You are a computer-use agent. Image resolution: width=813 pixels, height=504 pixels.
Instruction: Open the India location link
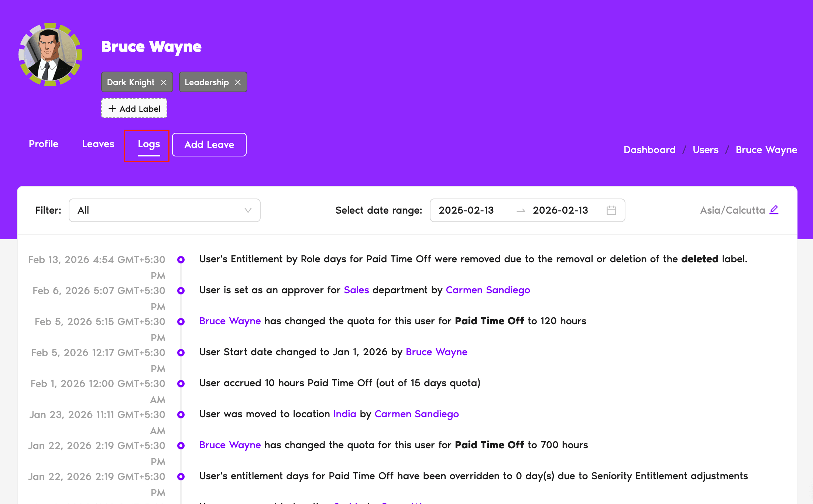point(344,414)
